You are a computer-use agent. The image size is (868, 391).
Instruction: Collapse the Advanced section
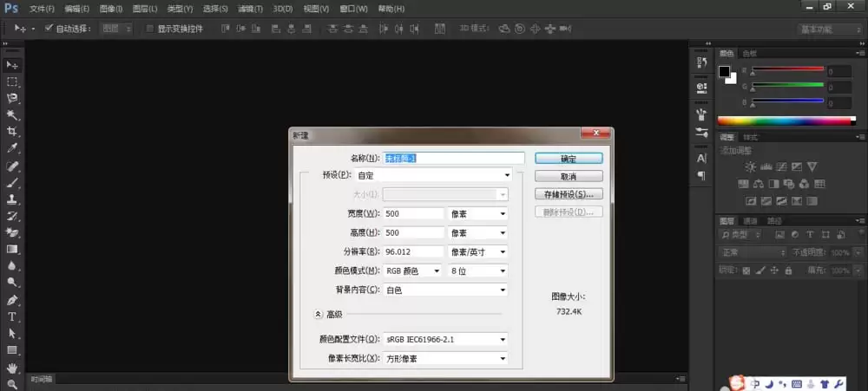[x=319, y=314]
